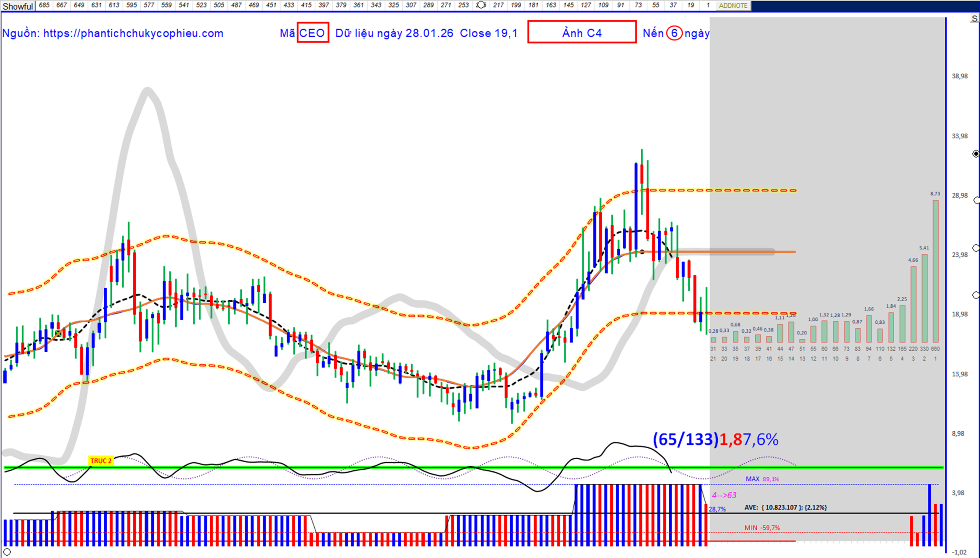Select the 361 header cell

(x=358, y=5)
